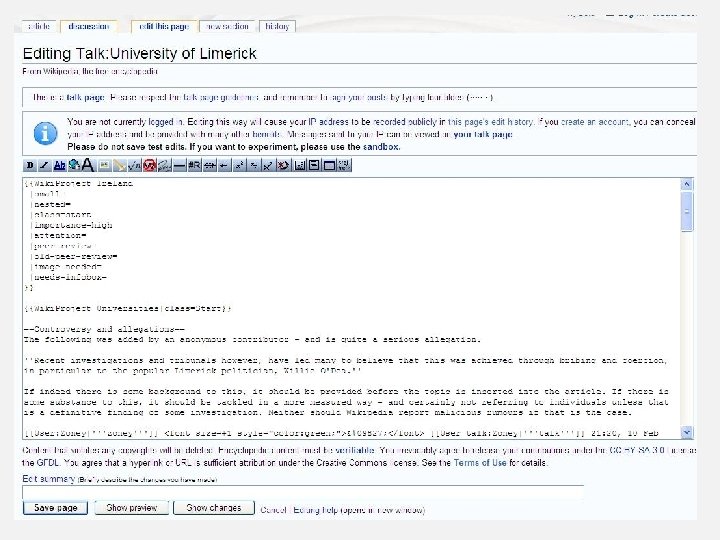Click the blue information icon
This screenshot has width=720, height=540.
pos(45,134)
